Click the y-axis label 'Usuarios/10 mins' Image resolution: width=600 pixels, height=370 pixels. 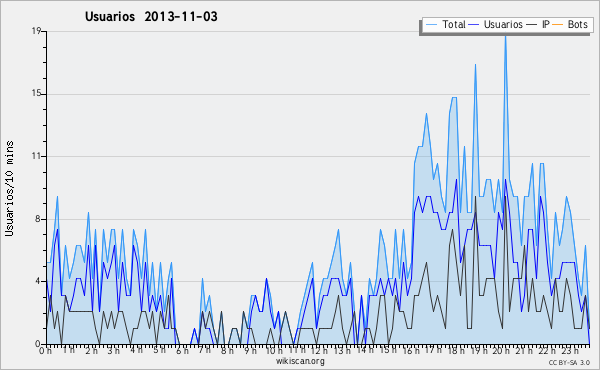click(9, 188)
